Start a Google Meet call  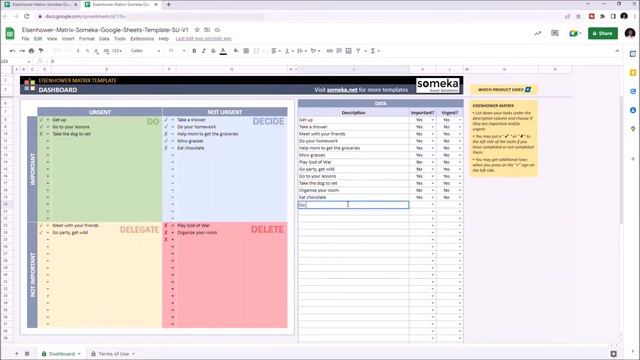point(574,33)
